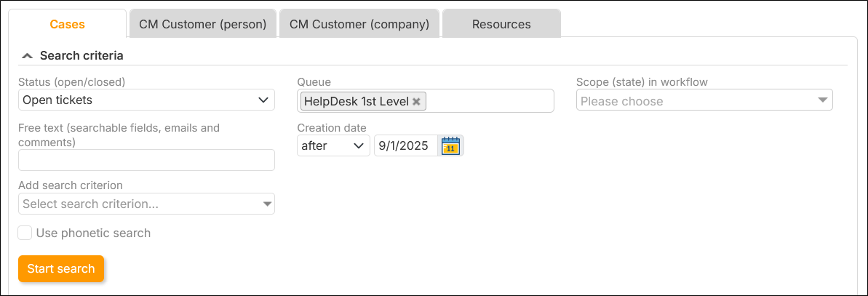Open the CM Customer (person) tab
868x296 pixels.
click(x=203, y=24)
